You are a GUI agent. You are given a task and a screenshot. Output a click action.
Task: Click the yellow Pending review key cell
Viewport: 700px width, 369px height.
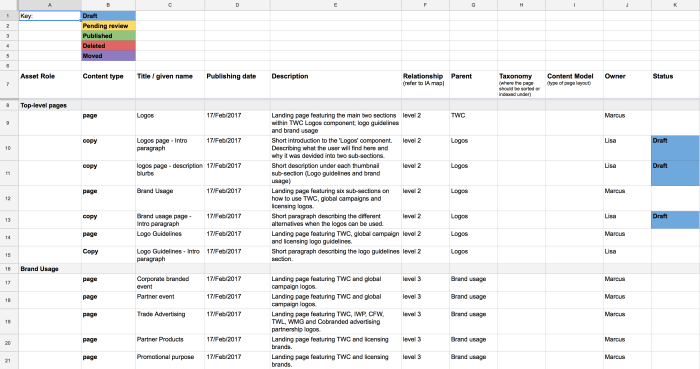click(x=108, y=26)
